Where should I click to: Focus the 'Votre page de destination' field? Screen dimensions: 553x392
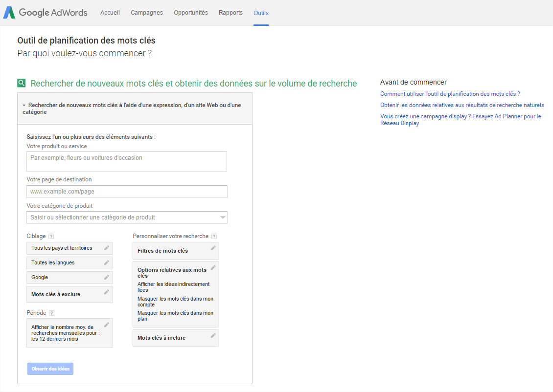[x=127, y=192]
